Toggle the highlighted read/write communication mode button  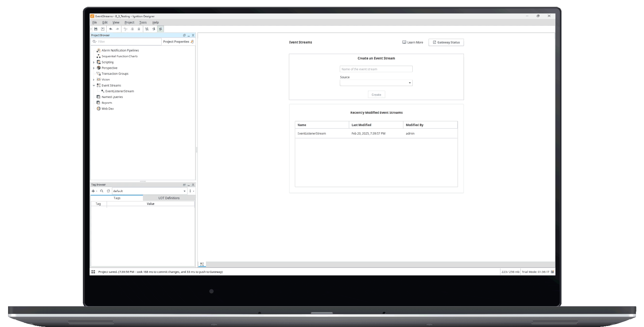tap(161, 29)
